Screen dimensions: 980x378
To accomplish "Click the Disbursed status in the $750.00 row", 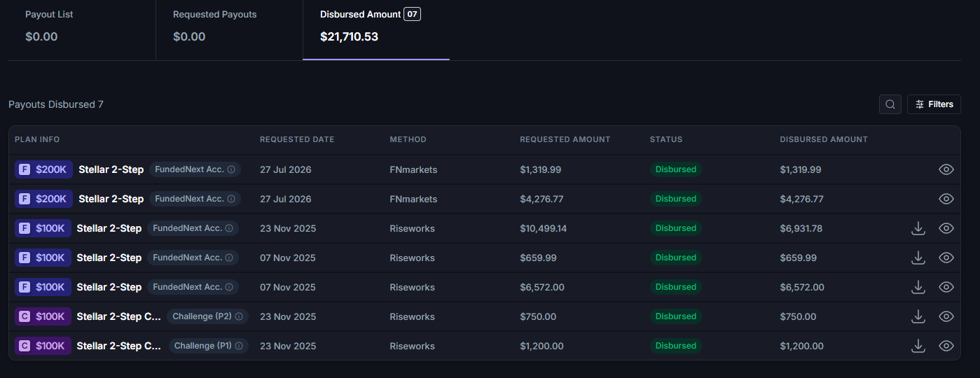I will [676, 316].
